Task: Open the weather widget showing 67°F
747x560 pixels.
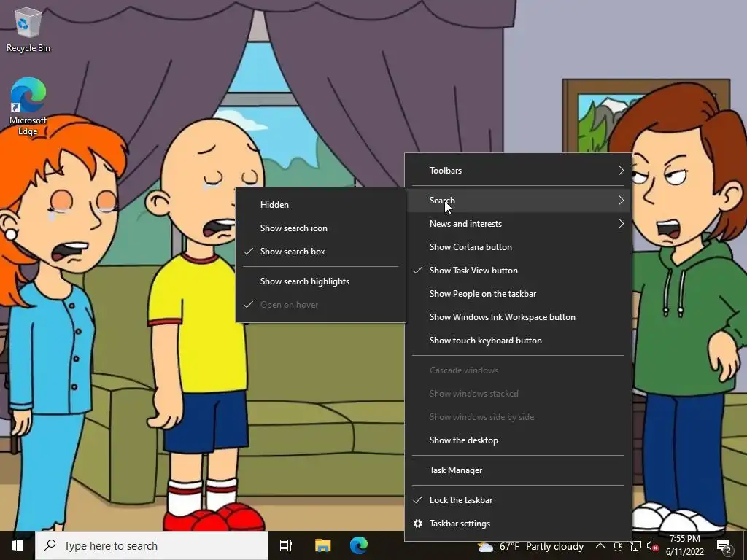Action: coord(531,546)
